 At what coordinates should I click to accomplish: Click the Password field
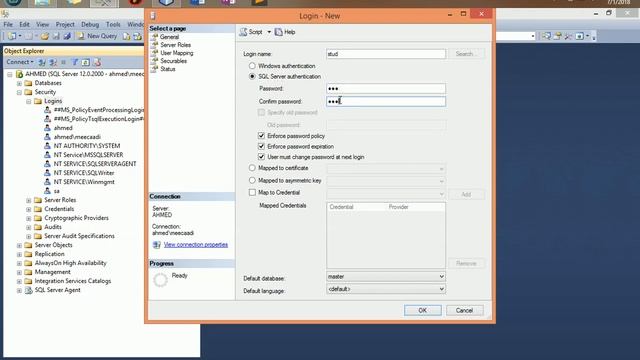point(386,89)
